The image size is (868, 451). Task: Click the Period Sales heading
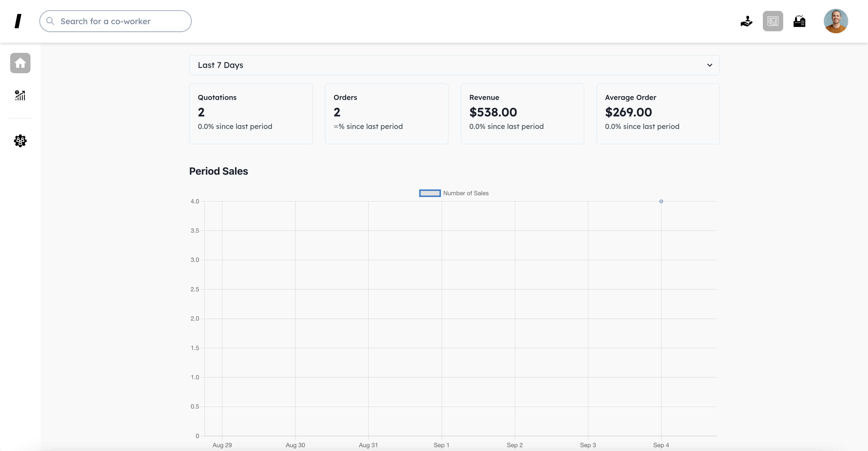coord(218,171)
